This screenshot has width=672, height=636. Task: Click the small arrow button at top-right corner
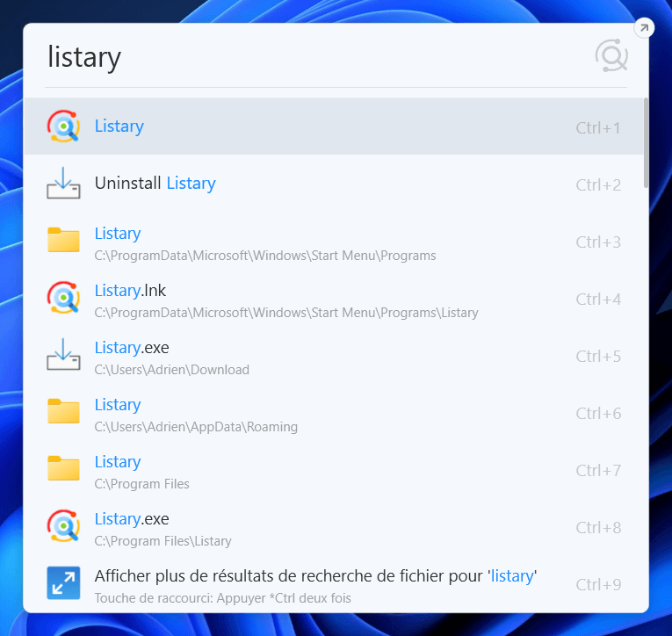coord(644,28)
